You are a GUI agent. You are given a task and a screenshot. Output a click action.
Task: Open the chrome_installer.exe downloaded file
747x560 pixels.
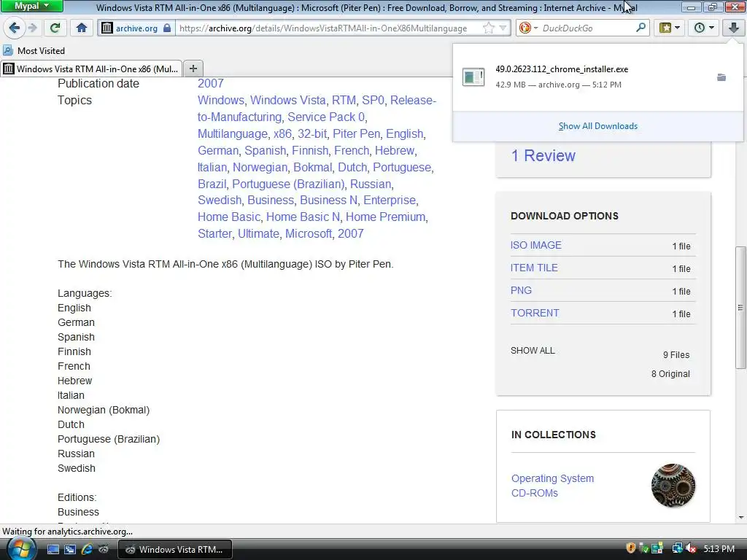click(x=562, y=69)
